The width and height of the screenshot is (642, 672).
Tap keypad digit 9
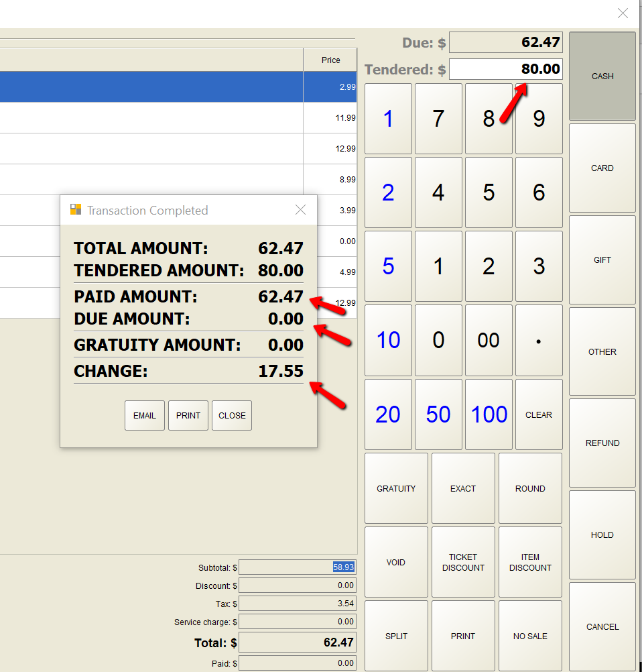click(x=539, y=119)
